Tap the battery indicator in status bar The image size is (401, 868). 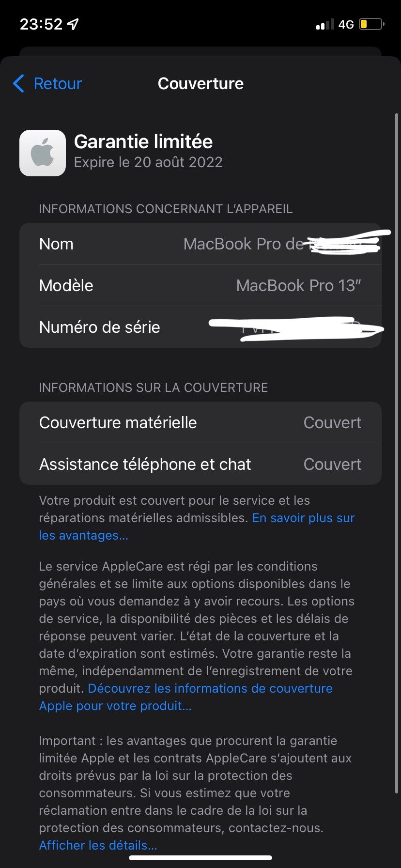(x=371, y=24)
